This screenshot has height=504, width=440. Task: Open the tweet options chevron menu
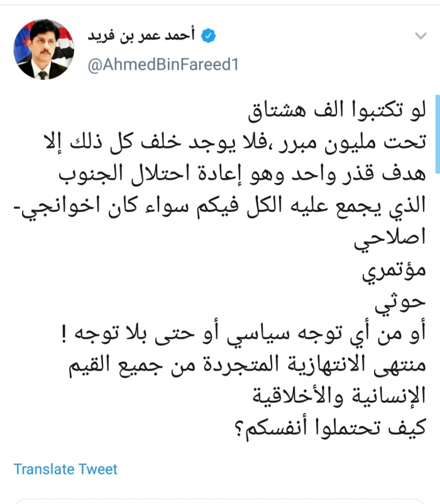[420, 35]
